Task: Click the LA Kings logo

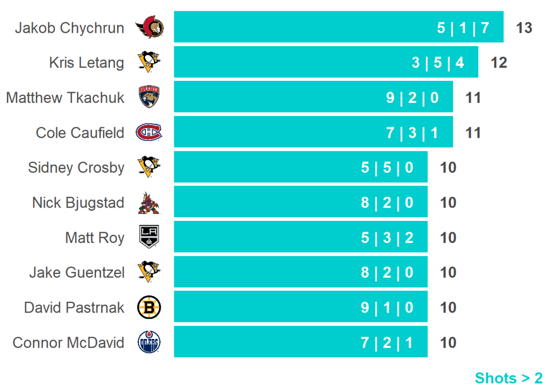Action: coord(149,238)
